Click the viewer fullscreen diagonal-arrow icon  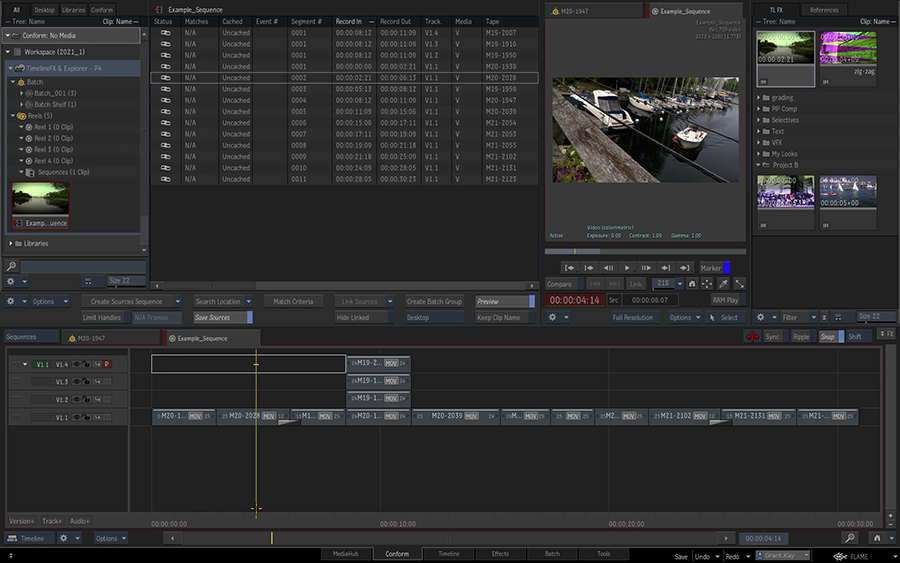[739, 284]
